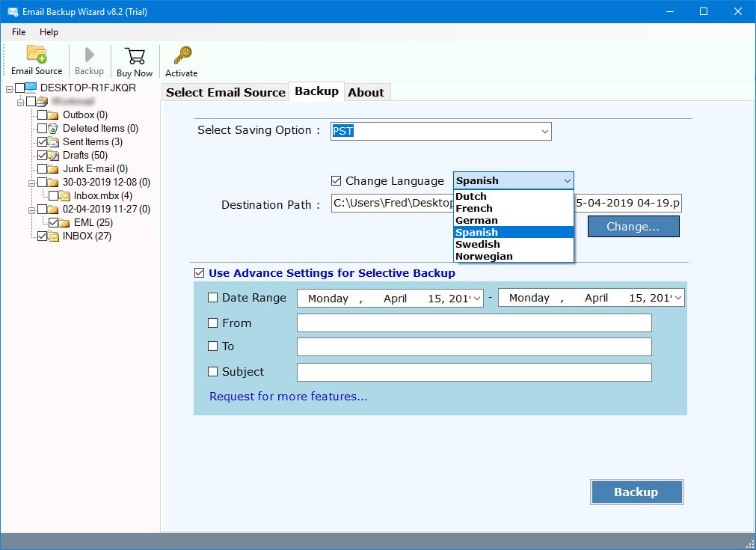
Task: Choose Swedish from language list
Action: [x=514, y=244]
